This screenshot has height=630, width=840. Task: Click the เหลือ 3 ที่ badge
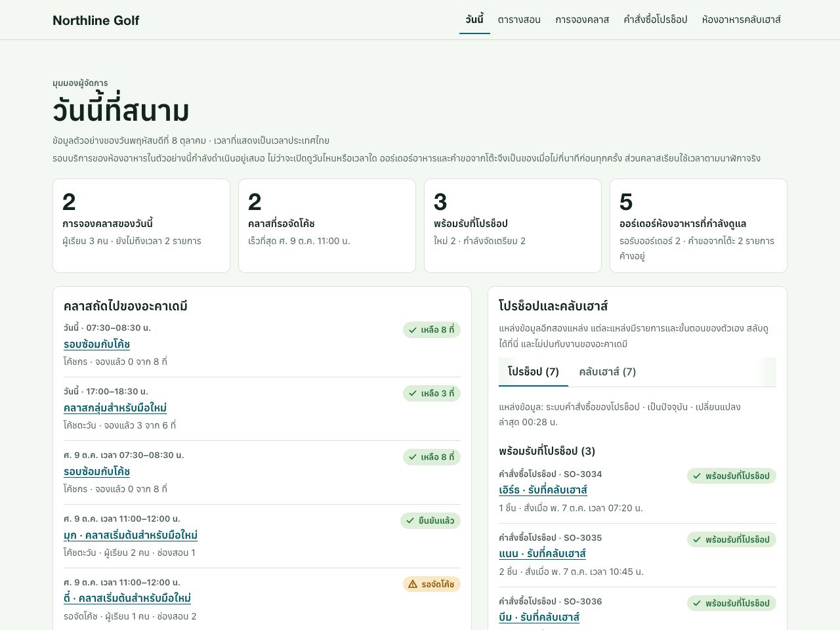coord(432,394)
